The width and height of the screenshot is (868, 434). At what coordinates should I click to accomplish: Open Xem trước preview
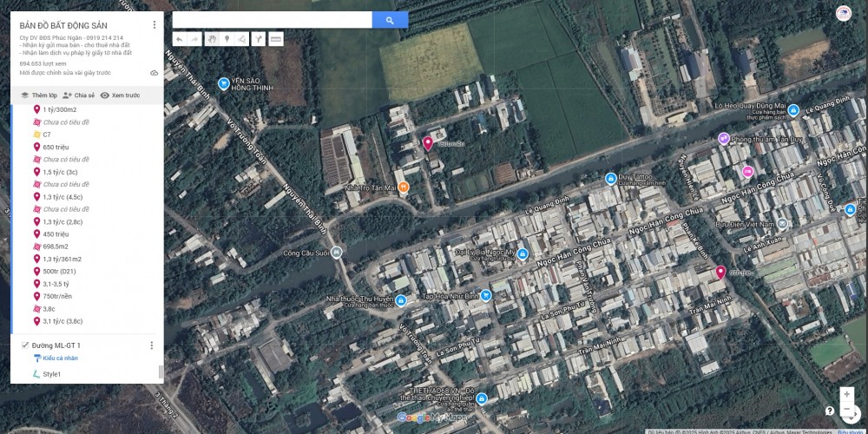[x=120, y=95]
